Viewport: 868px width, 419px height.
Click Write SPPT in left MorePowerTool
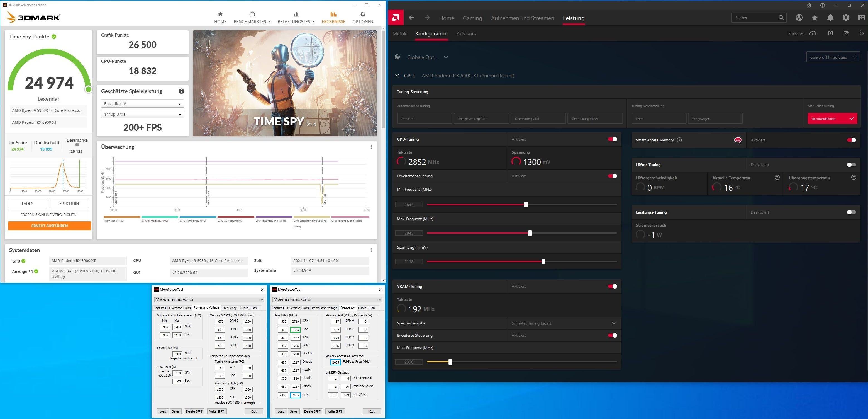coord(216,411)
